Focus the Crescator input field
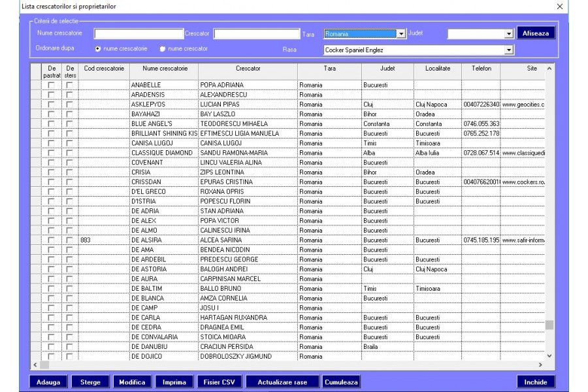This screenshot has height=392, width=588. coord(257,34)
